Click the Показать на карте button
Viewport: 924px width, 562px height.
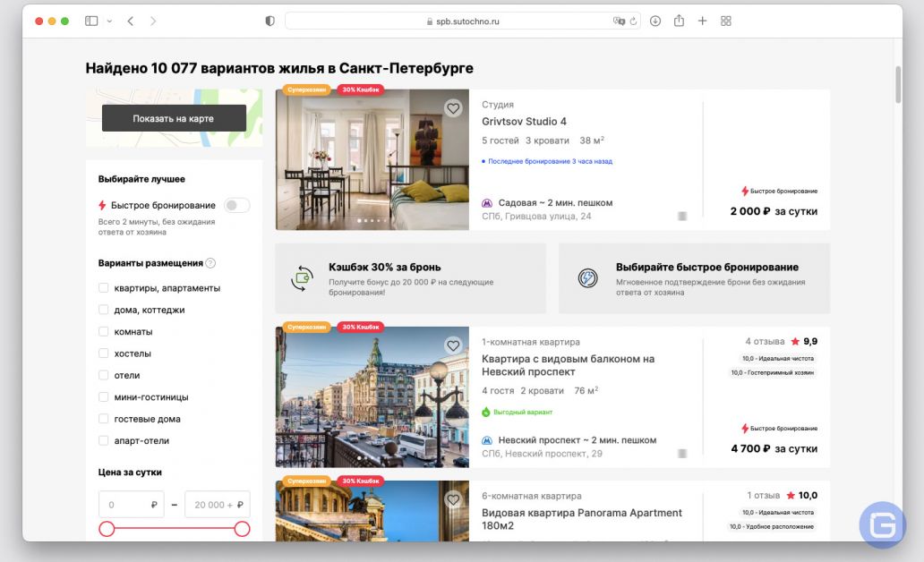(x=174, y=118)
